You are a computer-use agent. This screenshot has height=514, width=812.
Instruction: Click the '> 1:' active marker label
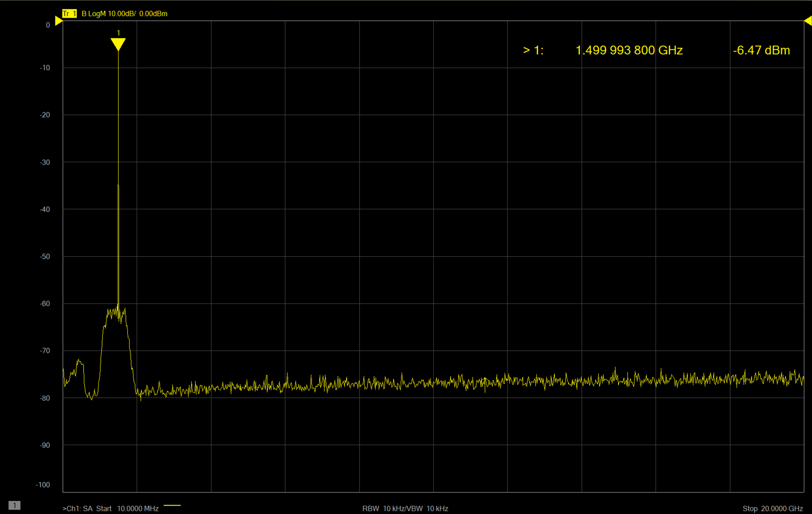(x=533, y=50)
